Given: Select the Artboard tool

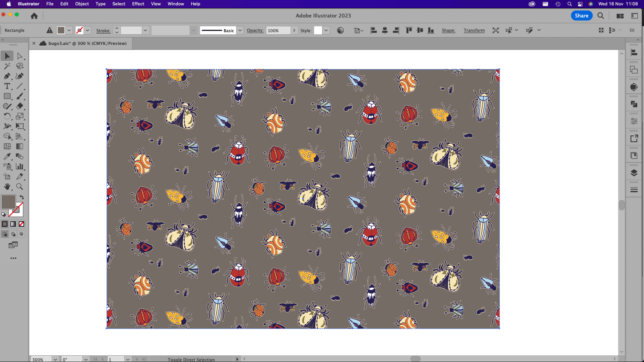Looking at the screenshot, I should tap(7, 176).
